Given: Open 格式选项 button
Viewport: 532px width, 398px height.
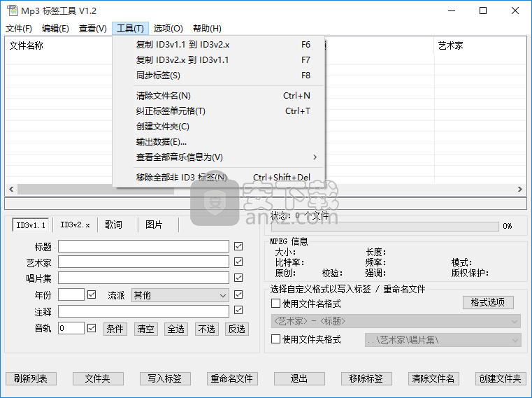Looking at the screenshot, I should tap(488, 302).
